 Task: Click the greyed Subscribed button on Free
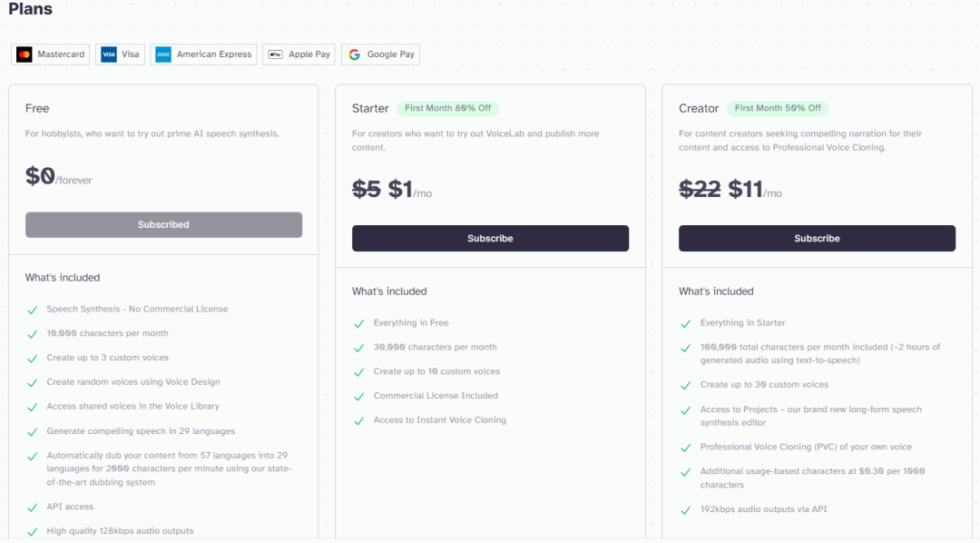pyautogui.click(x=163, y=224)
